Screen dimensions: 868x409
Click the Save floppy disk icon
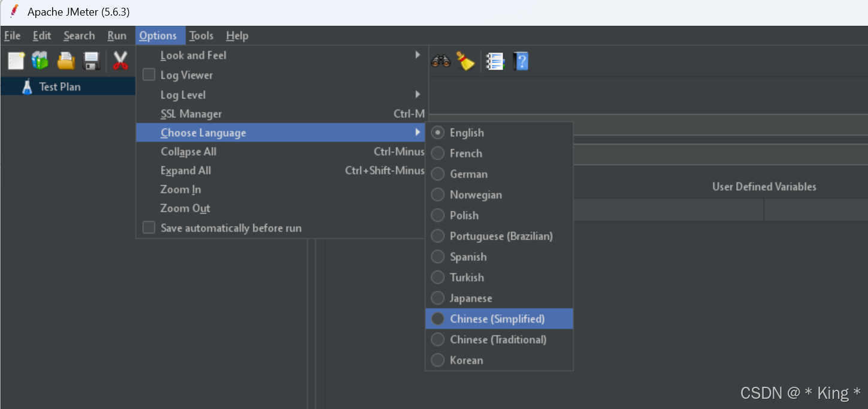click(x=92, y=61)
